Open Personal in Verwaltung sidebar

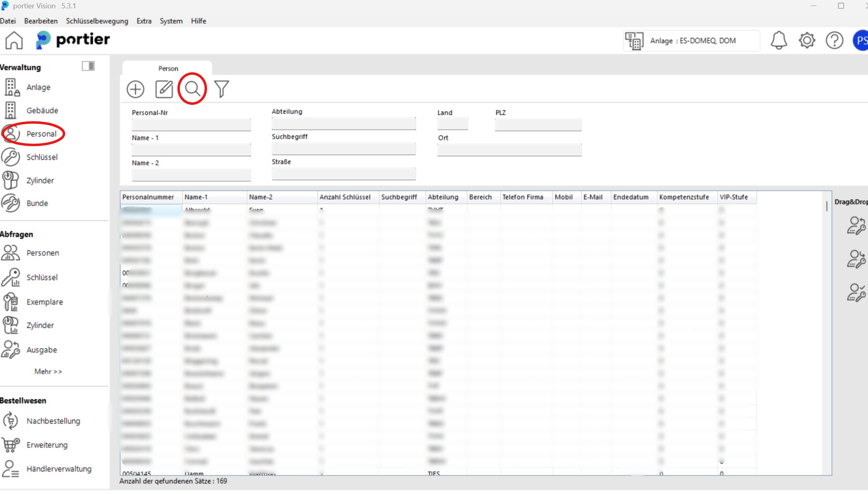[41, 134]
